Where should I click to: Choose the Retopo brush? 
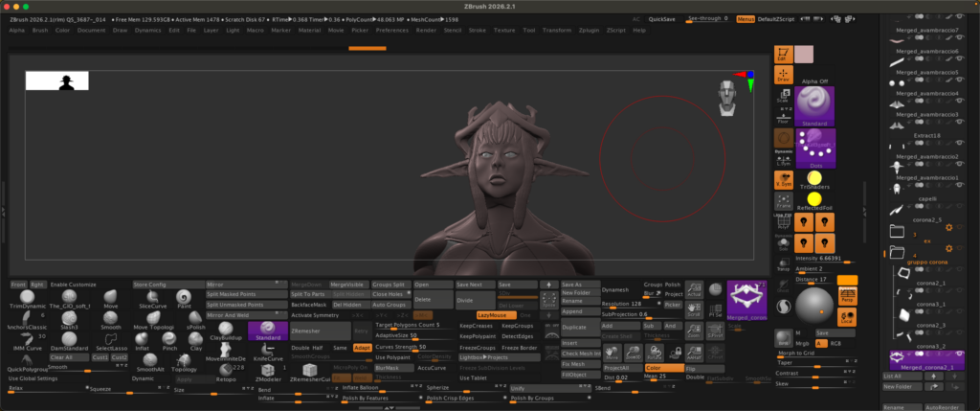[226, 373]
